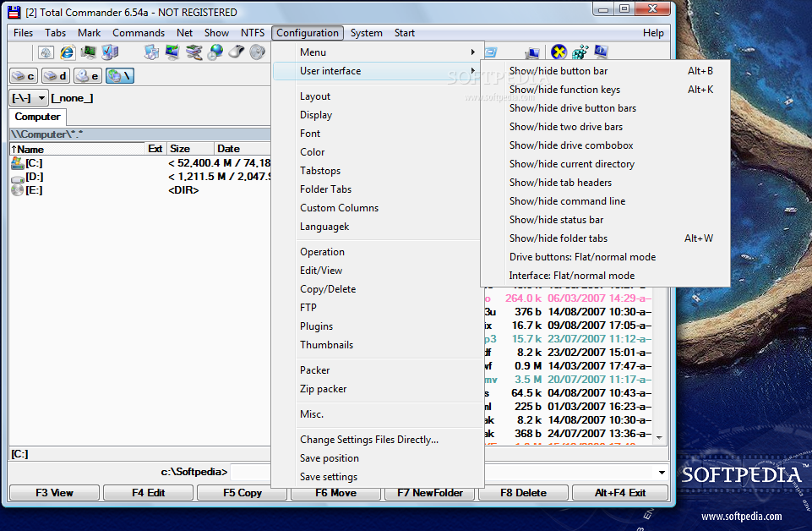Click the display personalization monitor icon
The height and width of the screenshot is (531, 812).
(172, 52)
